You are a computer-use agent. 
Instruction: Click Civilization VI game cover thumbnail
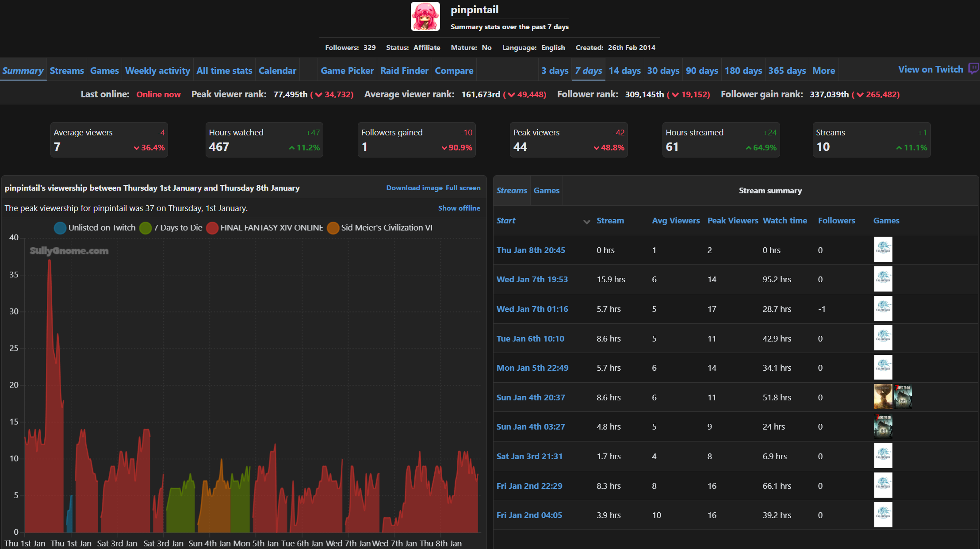883,397
